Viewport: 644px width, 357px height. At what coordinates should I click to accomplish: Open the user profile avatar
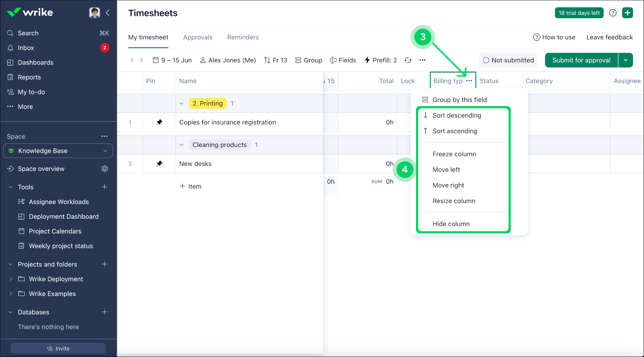click(x=94, y=13)
